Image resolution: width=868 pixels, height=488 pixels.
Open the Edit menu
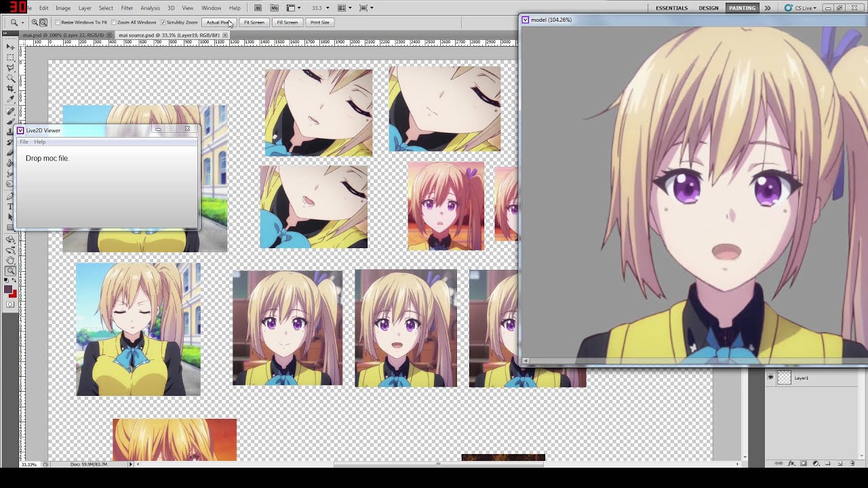coord(43,8)
